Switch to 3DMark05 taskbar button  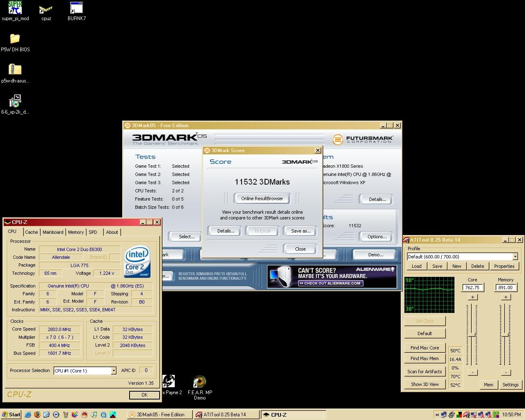pyautogui.click(x=159, y=415)
